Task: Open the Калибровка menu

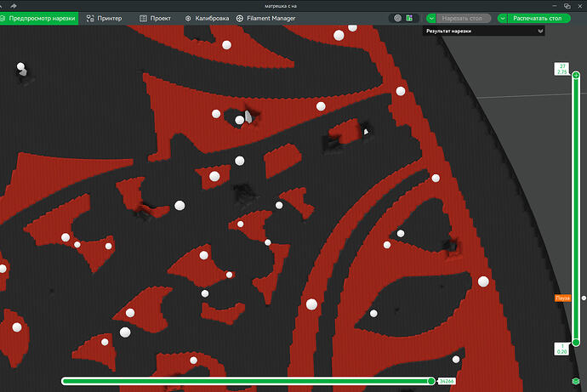Action: point(207,19)
